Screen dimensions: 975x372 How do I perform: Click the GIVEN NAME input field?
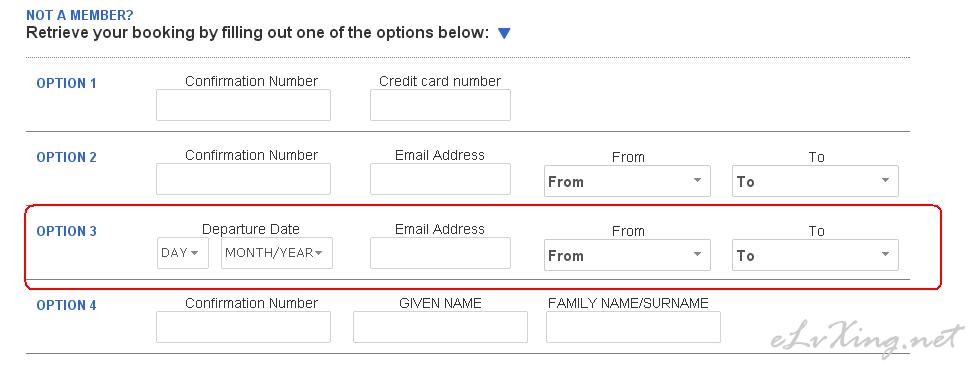pyautogui.click(x=440, y=327)
